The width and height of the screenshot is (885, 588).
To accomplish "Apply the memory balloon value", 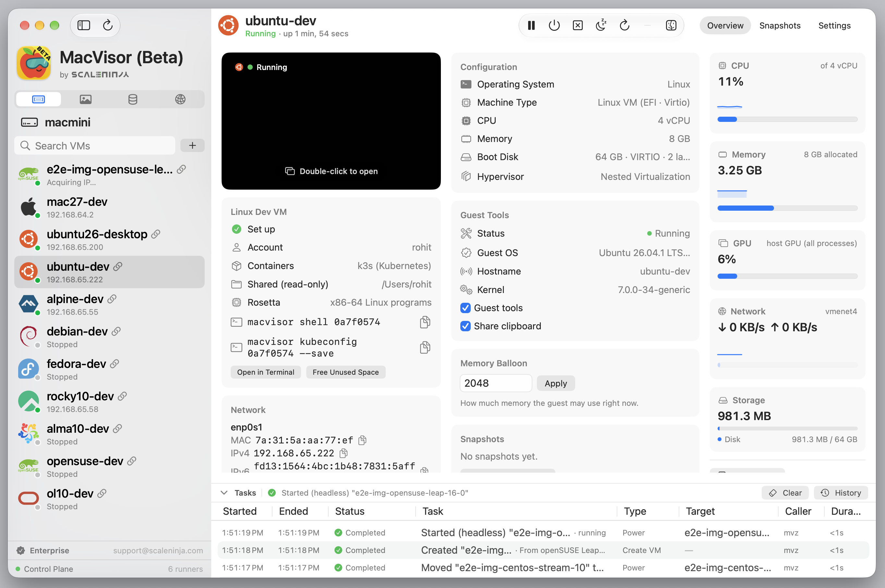I will tap(555, 383).
